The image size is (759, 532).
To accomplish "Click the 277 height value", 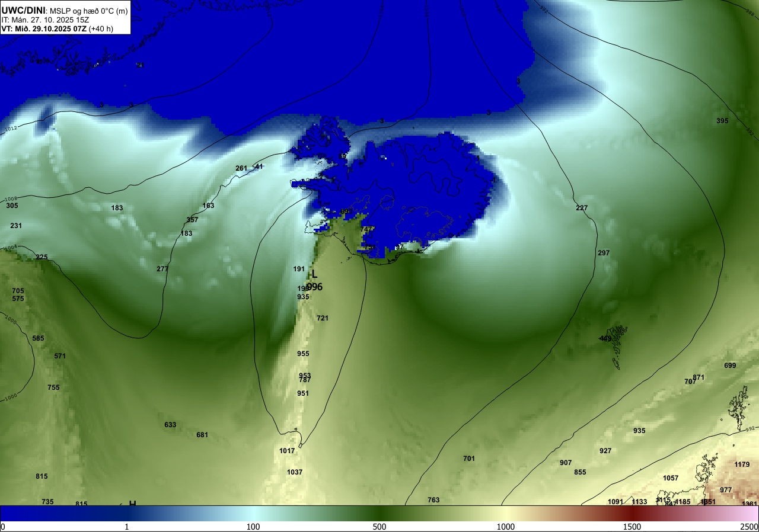I will coord(162,269).
